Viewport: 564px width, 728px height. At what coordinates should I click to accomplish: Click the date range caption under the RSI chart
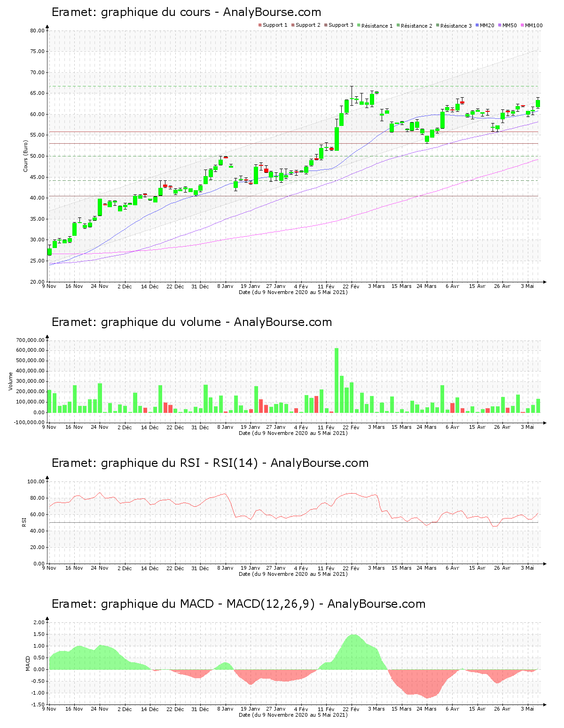pyautogui.click(x=293, y=574)
